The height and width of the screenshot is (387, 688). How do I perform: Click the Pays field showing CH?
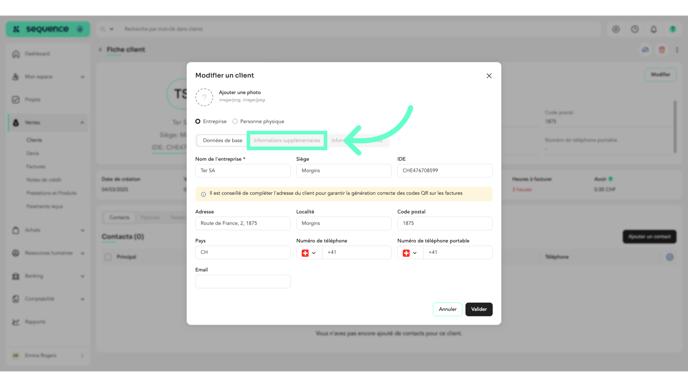[243, 252]
